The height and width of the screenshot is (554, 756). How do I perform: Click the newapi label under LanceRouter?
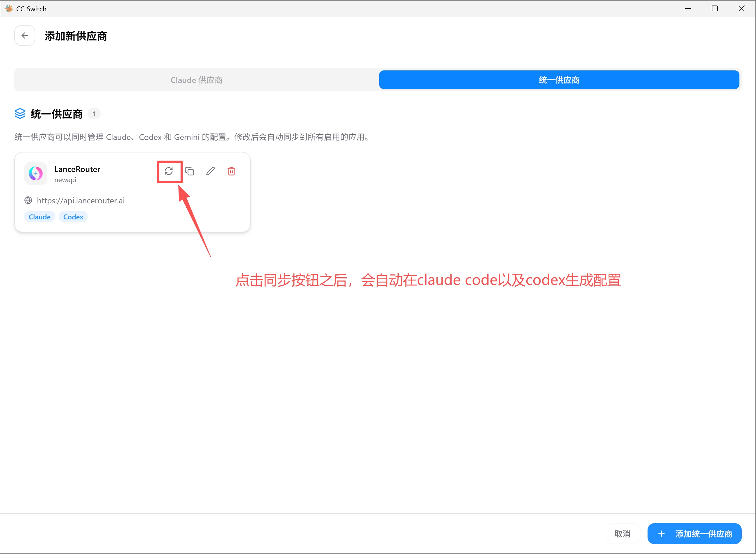[65, 180]
